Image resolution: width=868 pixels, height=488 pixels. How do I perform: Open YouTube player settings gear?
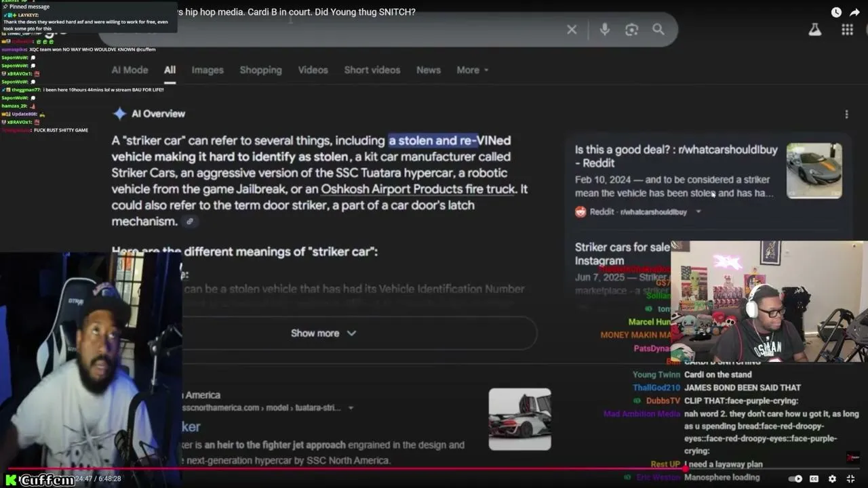click(x=832, y=479)
